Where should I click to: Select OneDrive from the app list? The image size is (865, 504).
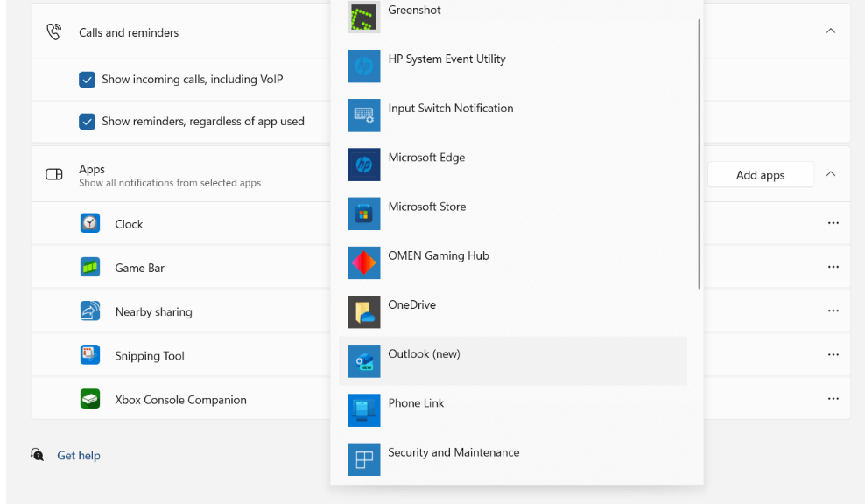(x=513, y=311)
